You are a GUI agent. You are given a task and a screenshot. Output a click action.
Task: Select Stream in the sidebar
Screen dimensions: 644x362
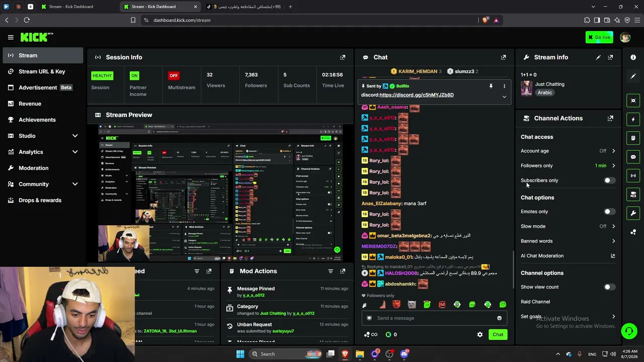[x=43, y=55]
